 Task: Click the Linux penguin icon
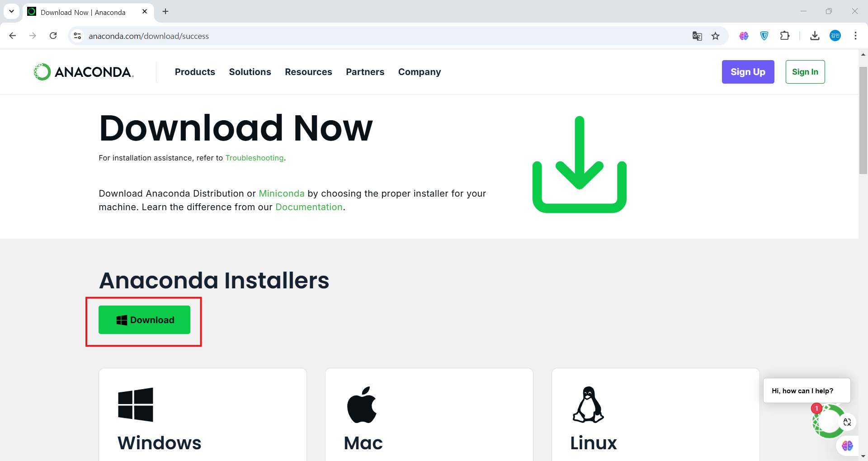tap(588, 405)
